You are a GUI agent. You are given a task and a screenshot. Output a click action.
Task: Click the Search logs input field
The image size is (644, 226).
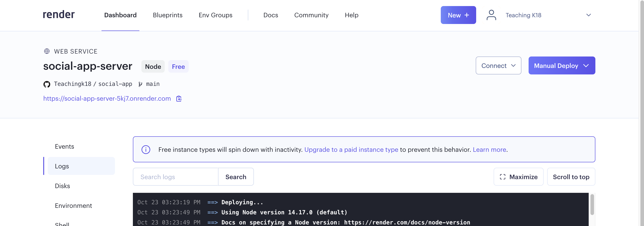[175, 177]
